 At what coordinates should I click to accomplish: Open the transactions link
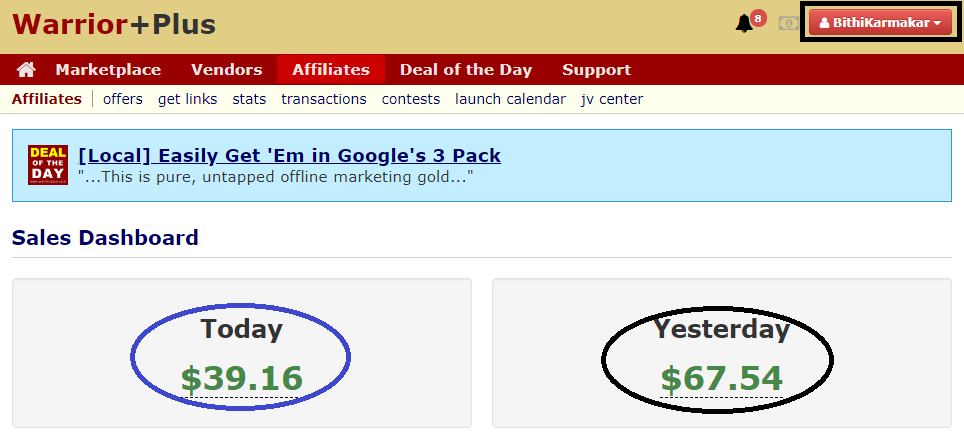tap(324, 99)
